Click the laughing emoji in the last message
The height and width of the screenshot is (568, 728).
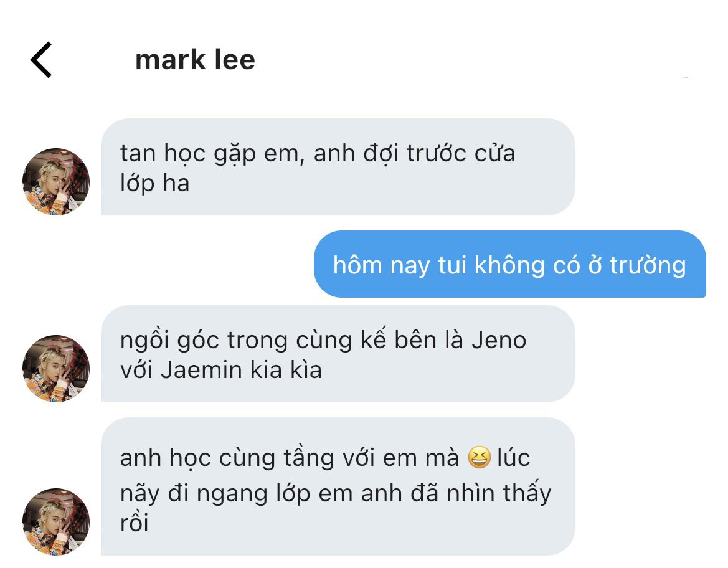[x=479, y=457]
